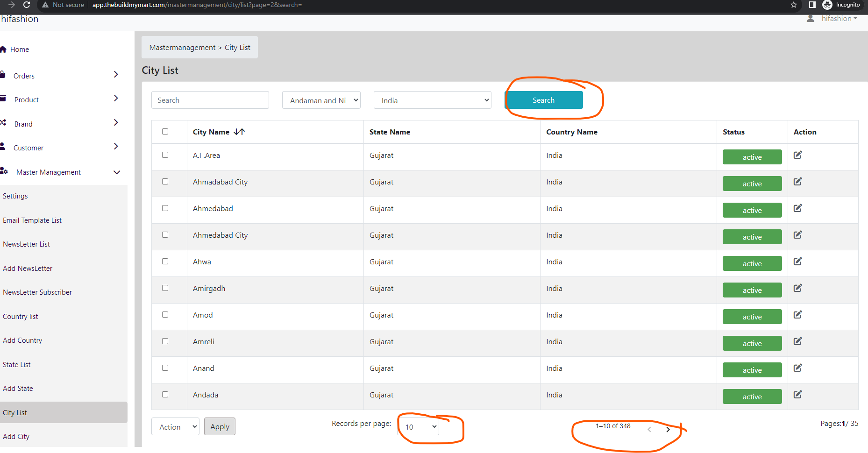Viewport: 868px width, 453px height.
Task: Click the user avatar icon beside hifashion
Action: point(811,18)
